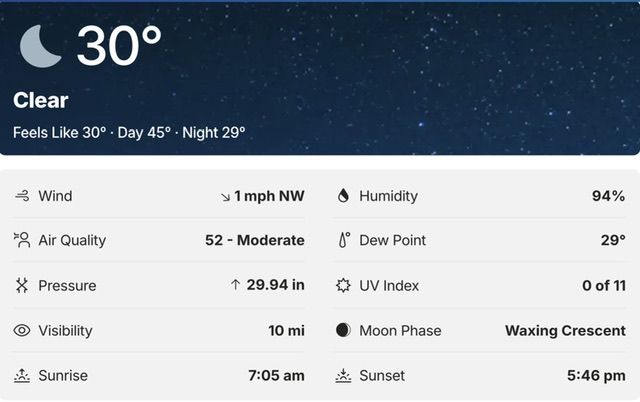Click the Sunset icon
This screenshot has height=402, width=640.
pos(343,376)
